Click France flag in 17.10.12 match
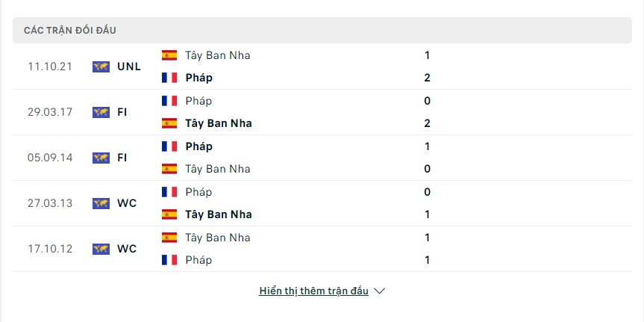The height and width of the screenshot is (322, 644). coord(169,260)
